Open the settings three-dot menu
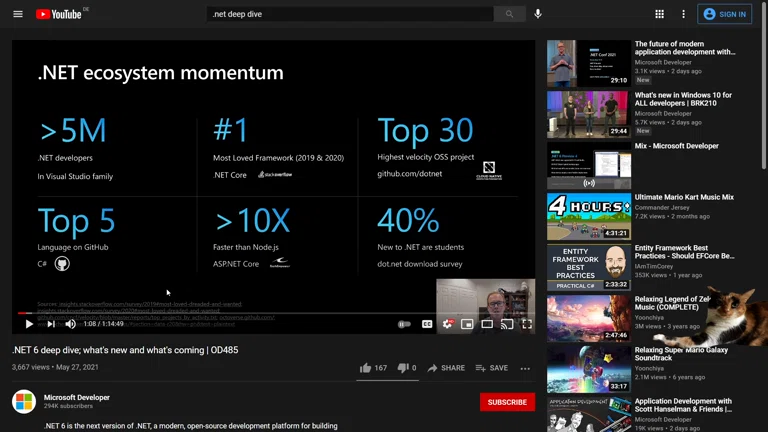This screenshot has height=432, width=768. (683, 14)
